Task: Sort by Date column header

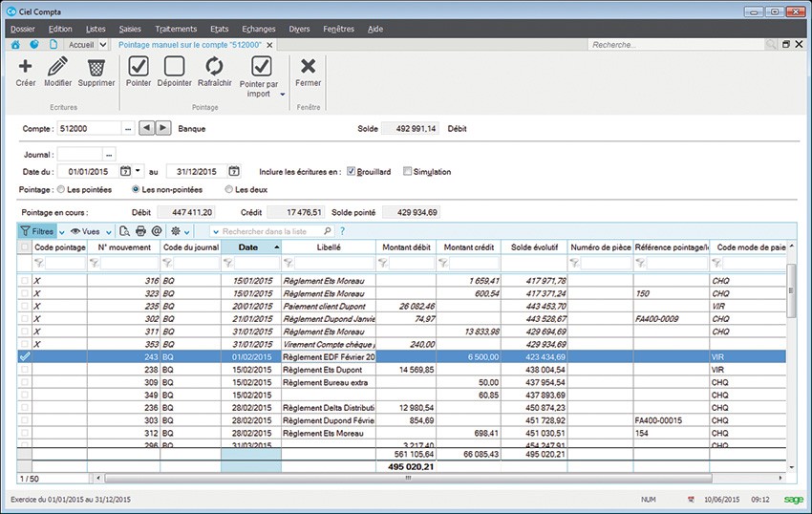Action: [251, 247]
